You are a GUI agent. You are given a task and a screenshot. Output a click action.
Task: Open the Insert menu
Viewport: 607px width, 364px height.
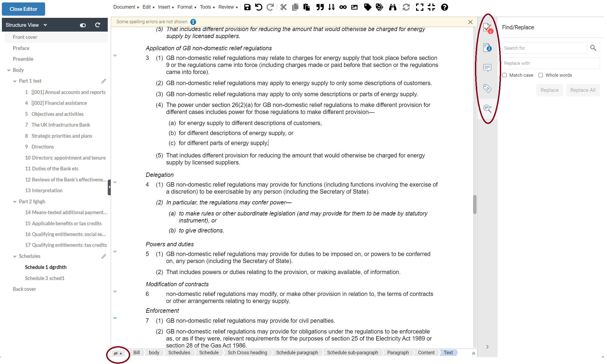tap(166, 7)
